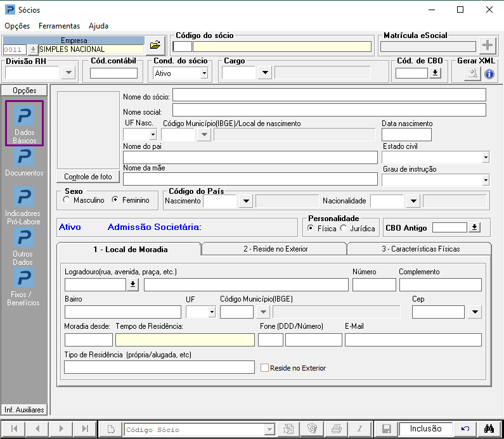Click the Inf. Auxiliares sidebar button
The height and width of the screenshot is (439, 504).
(24, 410)
